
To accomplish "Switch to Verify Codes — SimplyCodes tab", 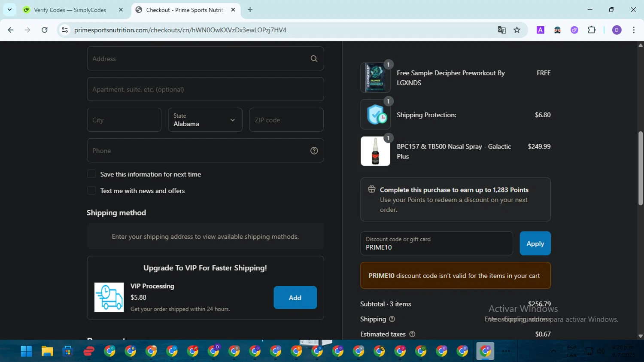I will point(73,10).
